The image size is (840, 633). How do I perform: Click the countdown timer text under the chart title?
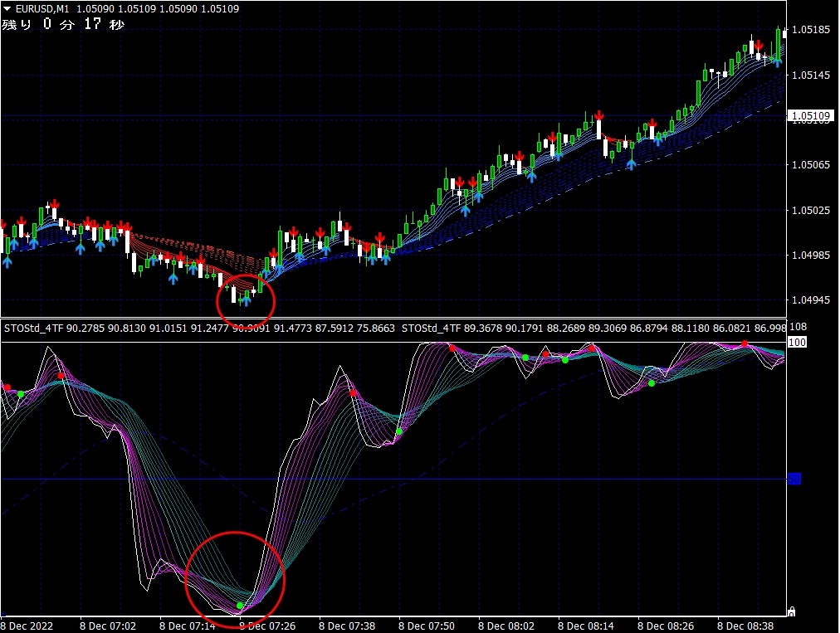[63, 24]
